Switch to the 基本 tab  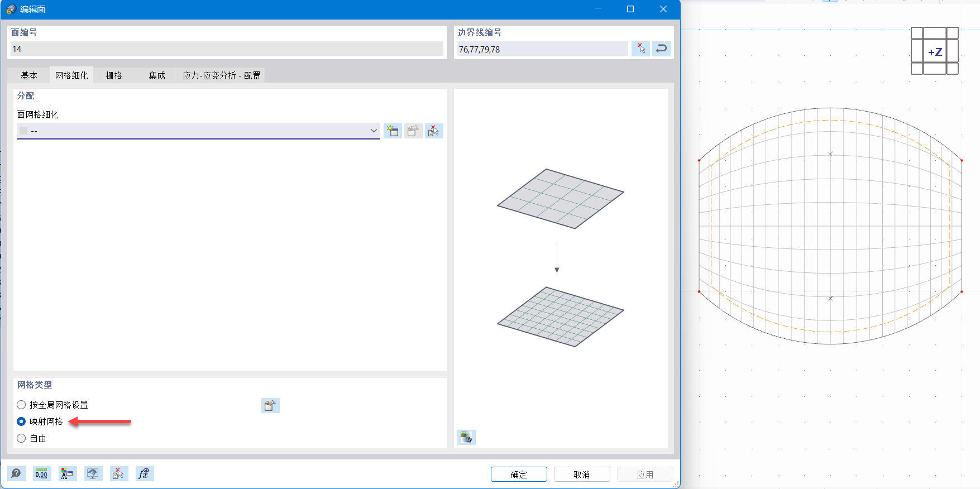coord(29,75)
